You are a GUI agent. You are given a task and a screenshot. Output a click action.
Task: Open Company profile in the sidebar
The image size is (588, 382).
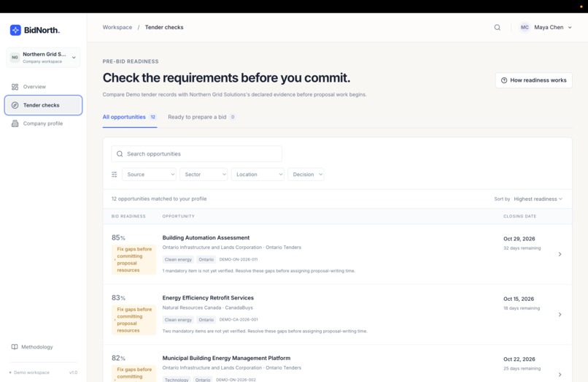pos(43,123)
